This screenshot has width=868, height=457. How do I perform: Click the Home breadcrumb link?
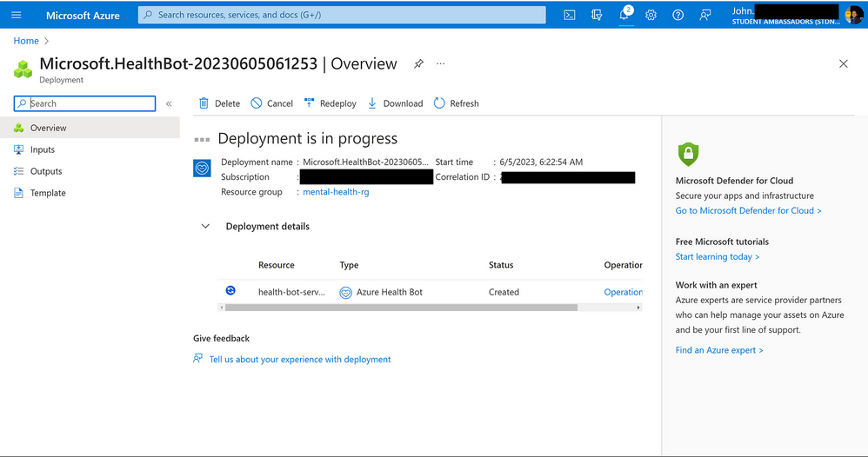pos(26,41)
